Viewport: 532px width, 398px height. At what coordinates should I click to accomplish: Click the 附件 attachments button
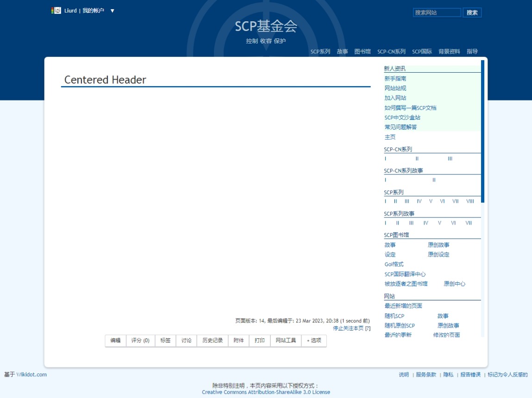(238, 340)
